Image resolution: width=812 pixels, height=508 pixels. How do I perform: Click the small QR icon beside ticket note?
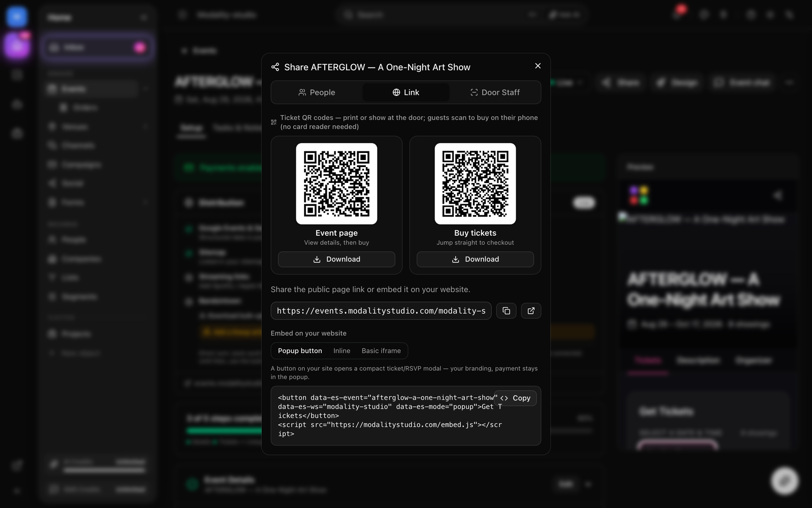click(274, 122)
